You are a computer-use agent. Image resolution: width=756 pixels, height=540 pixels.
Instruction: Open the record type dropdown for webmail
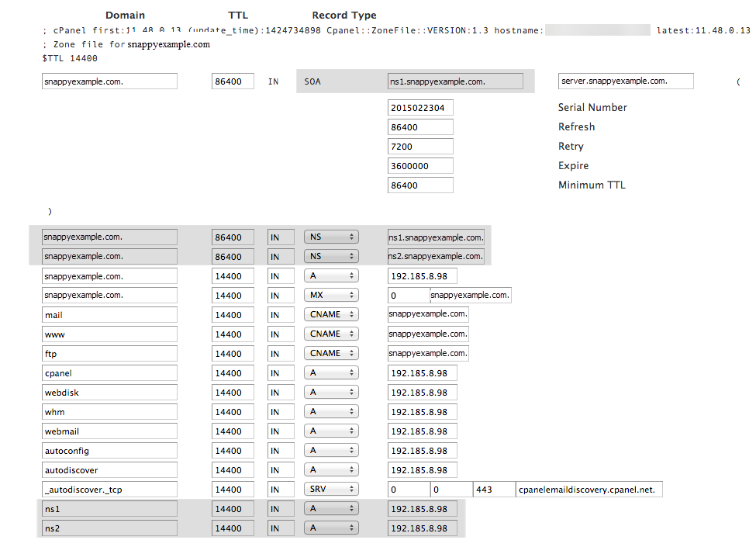[x=331, y=431]
